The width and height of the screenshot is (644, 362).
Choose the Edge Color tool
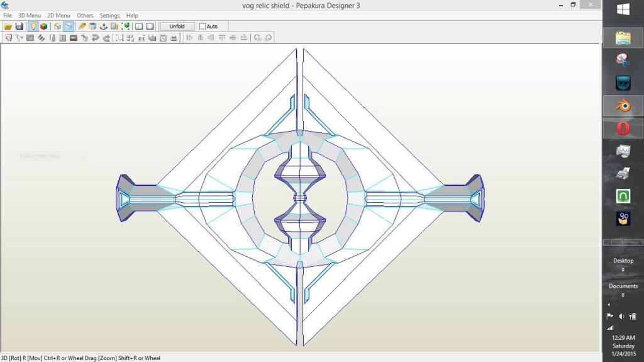[x=52, y=38]
